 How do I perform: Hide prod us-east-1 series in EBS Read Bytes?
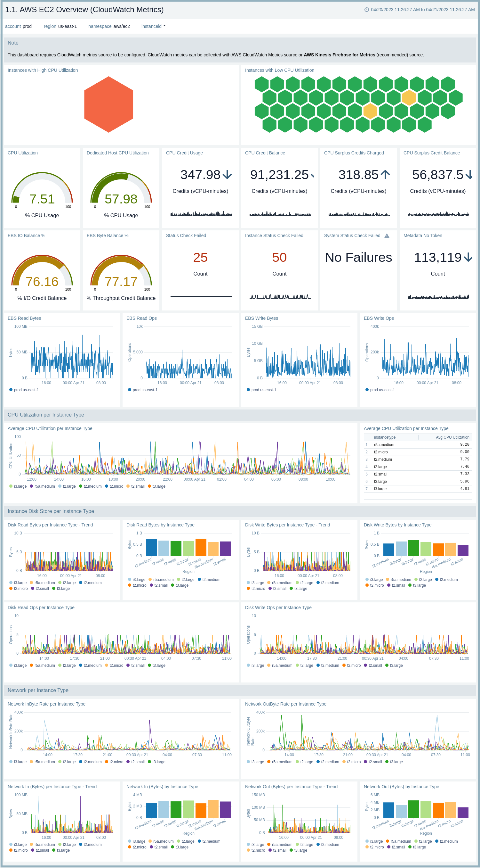pos(24,390)
